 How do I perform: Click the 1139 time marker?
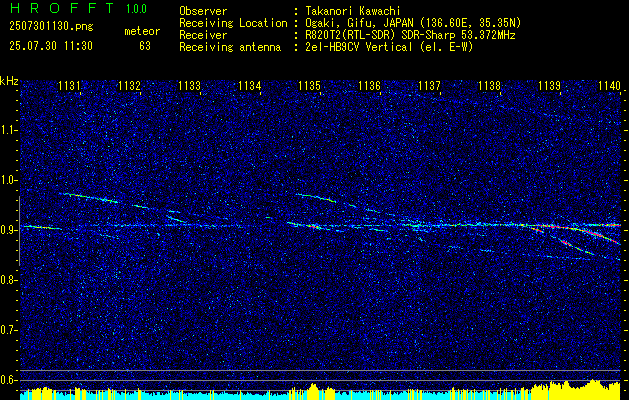click(549, 85)
